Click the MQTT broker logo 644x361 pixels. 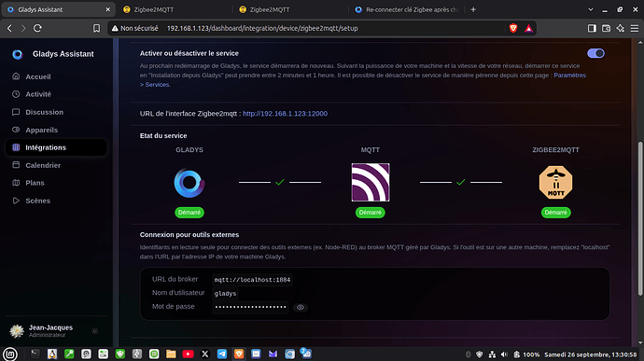pyautogui.click(x=370, y=182)
